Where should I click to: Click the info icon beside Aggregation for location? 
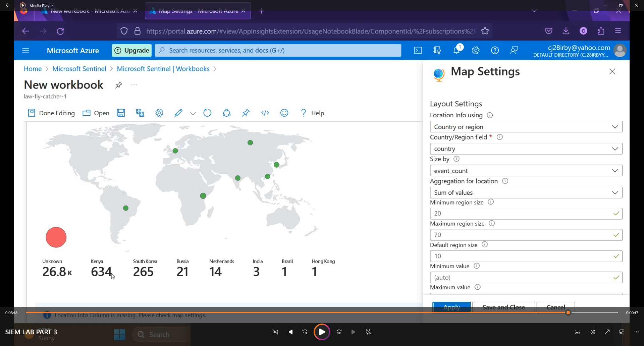pyautogui.click(x=505, y=181)
